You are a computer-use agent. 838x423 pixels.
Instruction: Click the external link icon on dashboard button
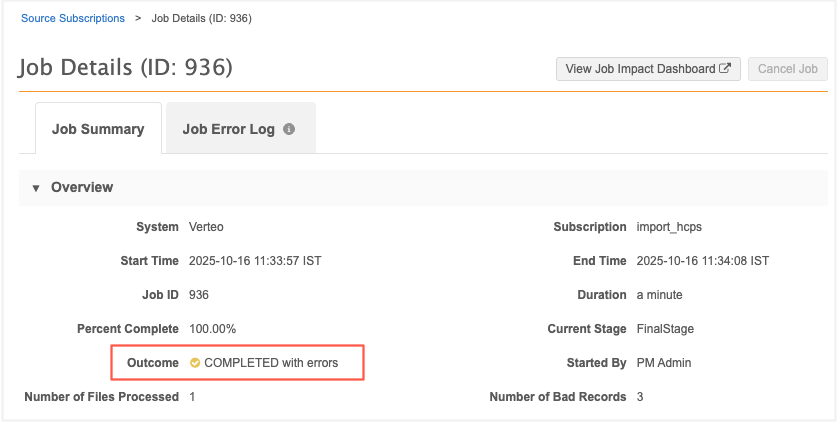click(x=725, y=69)
